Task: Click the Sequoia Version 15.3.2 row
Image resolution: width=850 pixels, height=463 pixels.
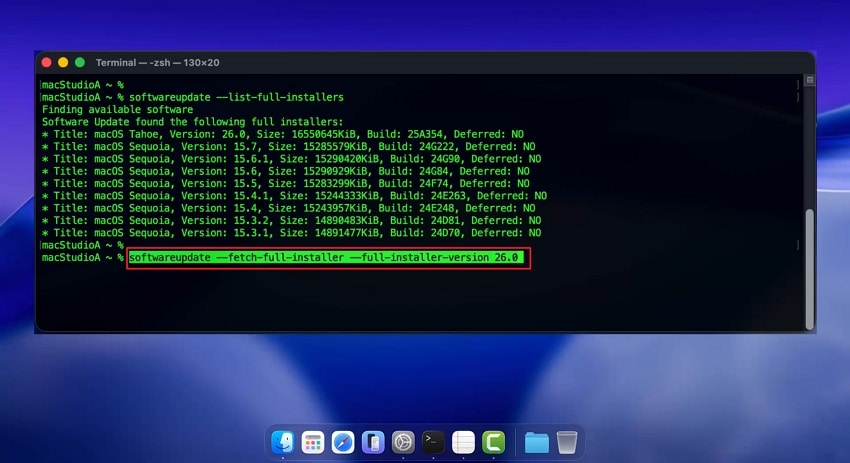Action: (292, 221)
